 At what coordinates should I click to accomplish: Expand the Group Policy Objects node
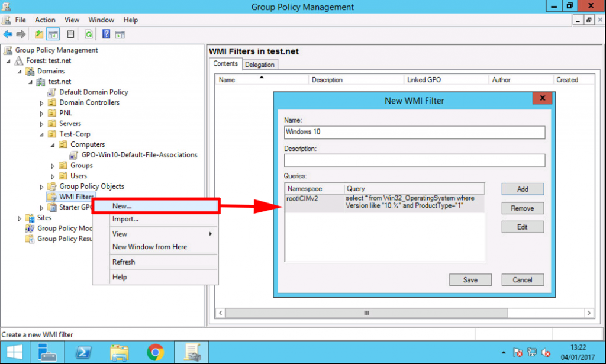[42, 187]
